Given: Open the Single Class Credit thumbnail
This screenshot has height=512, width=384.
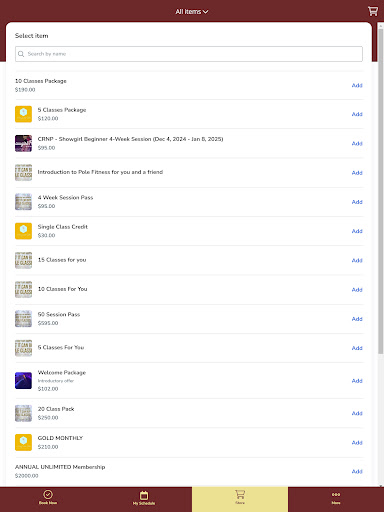Looking at the screenshot, I should pyautogui.click(x=23, y=231).
